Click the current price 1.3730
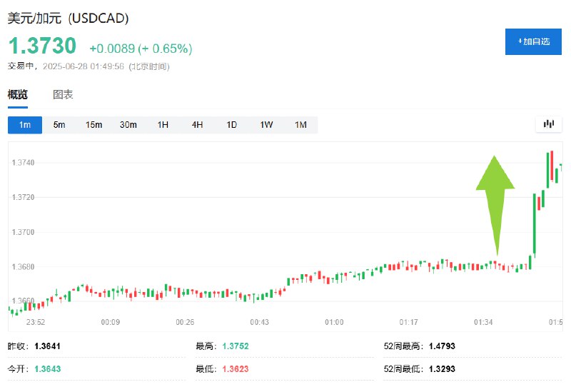571x392 pixels. 42,46
